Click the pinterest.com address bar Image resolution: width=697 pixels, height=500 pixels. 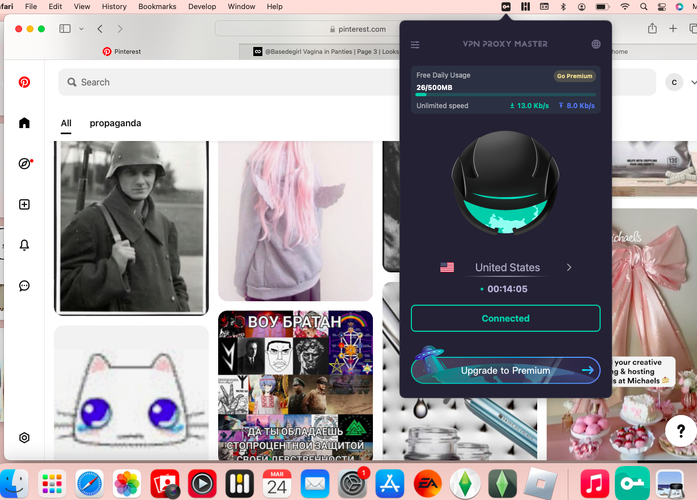coord(307,29)
